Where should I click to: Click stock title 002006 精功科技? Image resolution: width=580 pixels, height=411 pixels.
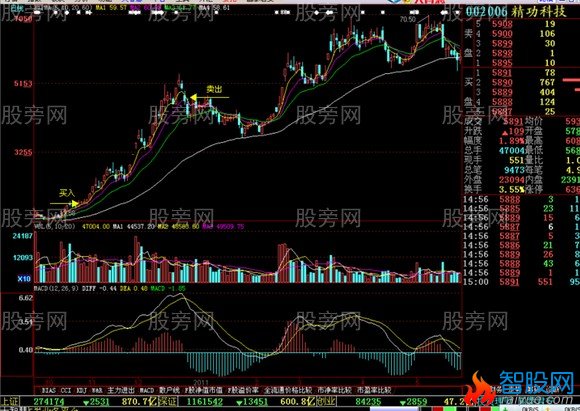point(516,12)
